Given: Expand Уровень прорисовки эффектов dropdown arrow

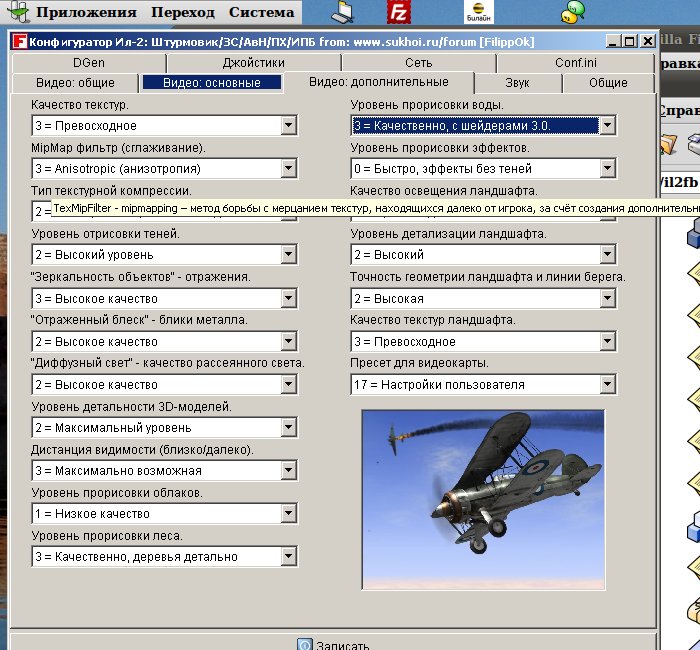Looking at the screenshot, I should 608,169.
